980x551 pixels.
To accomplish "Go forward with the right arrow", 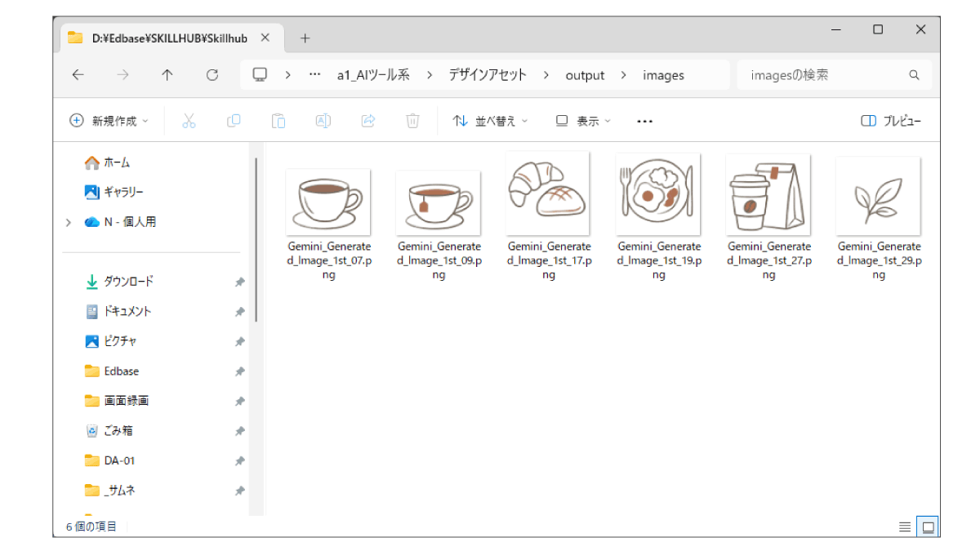I will (x=122, y=75).
